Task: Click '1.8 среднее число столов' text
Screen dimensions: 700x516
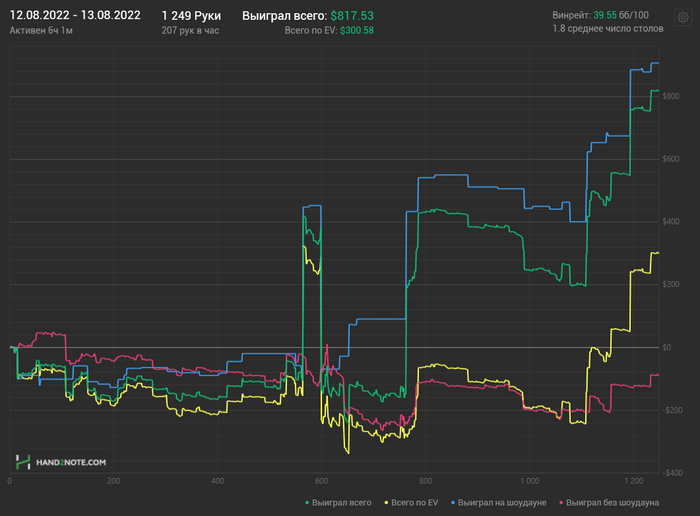Action: click(x=608, y=29)
